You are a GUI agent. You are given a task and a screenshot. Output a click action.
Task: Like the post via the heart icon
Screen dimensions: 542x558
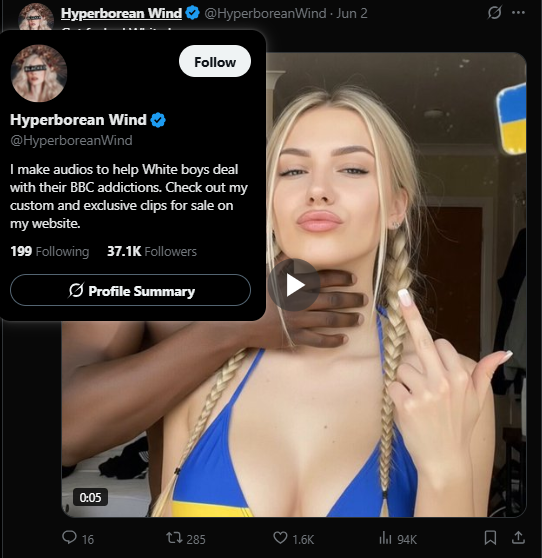(x=280, y=537)
